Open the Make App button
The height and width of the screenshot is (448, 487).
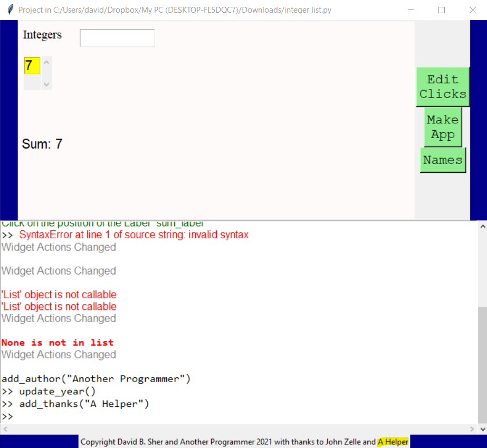[443, 127]
